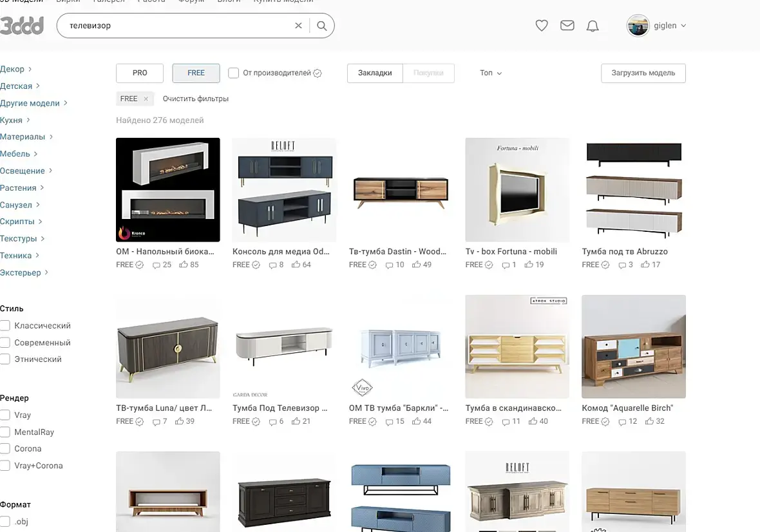Screen dimensions: 760x532
Task: Click like icon on Комод Aquarelle Birch
Action: coord(649,421)
